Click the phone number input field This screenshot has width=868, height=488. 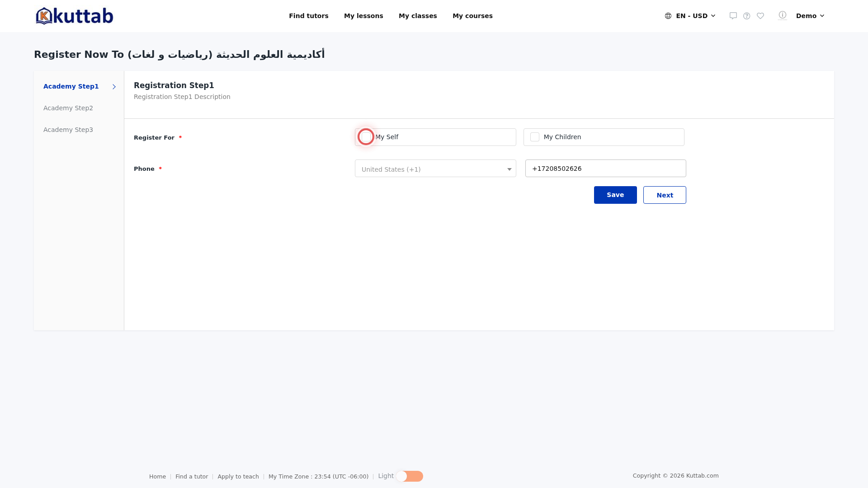pyautogui.click(x=606, y=169)
